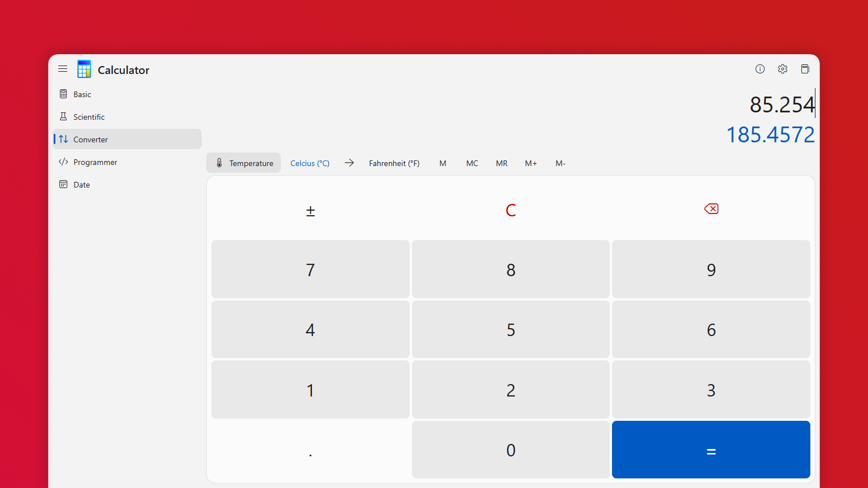Open the About info icon

760,69
